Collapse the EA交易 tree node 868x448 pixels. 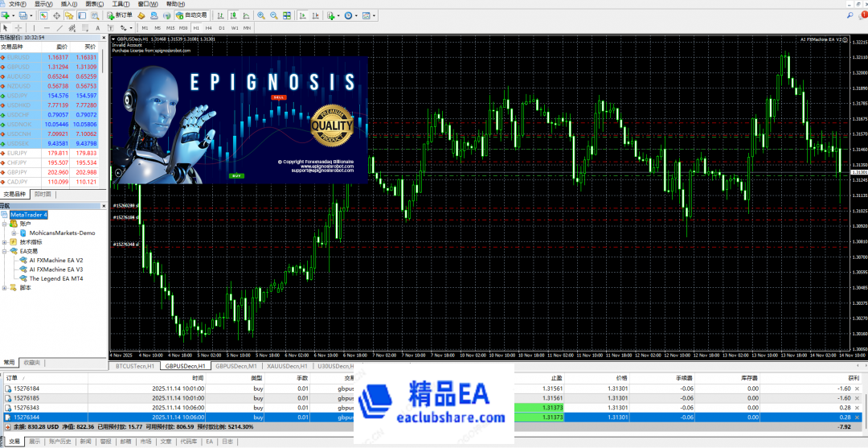tap(5, 251)
